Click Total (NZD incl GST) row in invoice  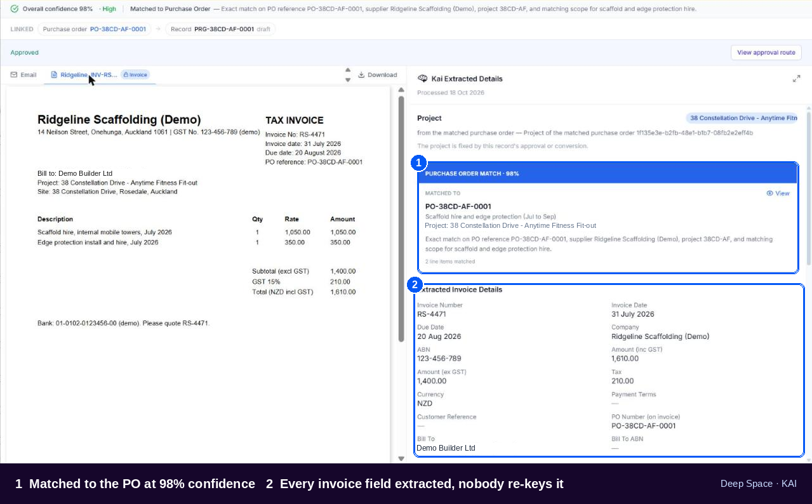point(304,292)
